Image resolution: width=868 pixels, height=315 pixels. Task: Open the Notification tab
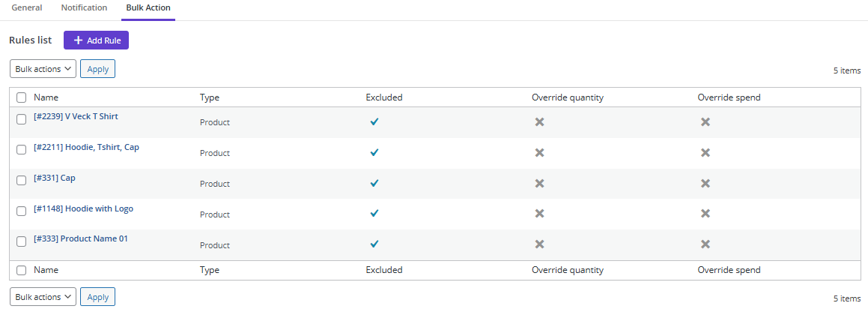click(83, 7)
